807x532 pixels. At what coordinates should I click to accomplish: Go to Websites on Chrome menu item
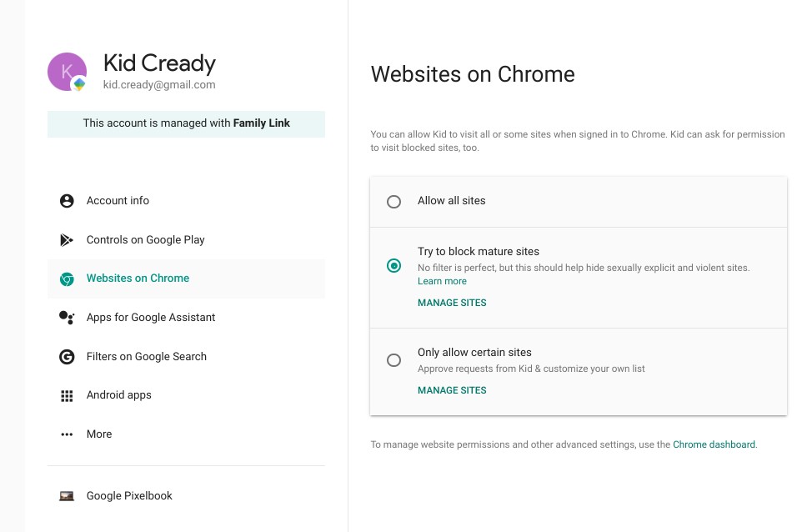(x=186, y=279)
